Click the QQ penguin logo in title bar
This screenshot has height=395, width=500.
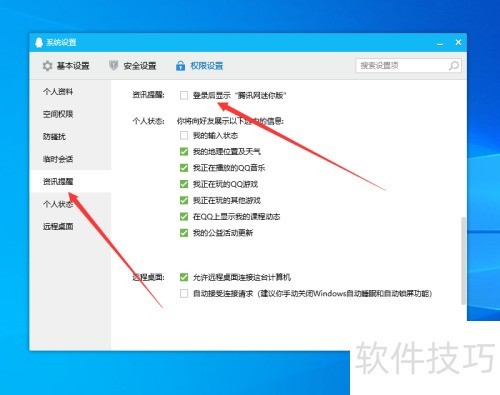pyautogui.click(x=39, y=42)
